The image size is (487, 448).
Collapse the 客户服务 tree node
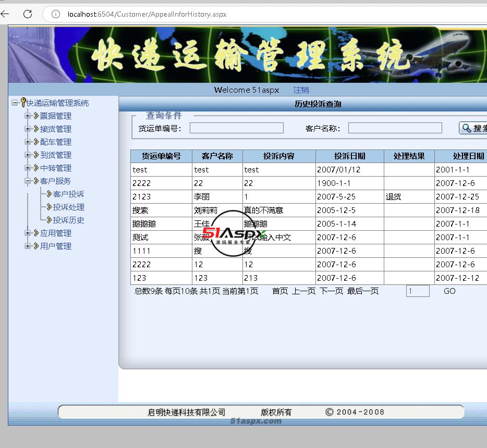click(28, 181)
